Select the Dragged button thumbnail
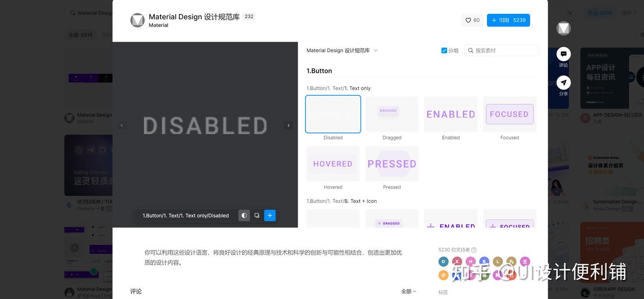Image resolution: width=644 pixels, height=299 pixels. point(392,114)
